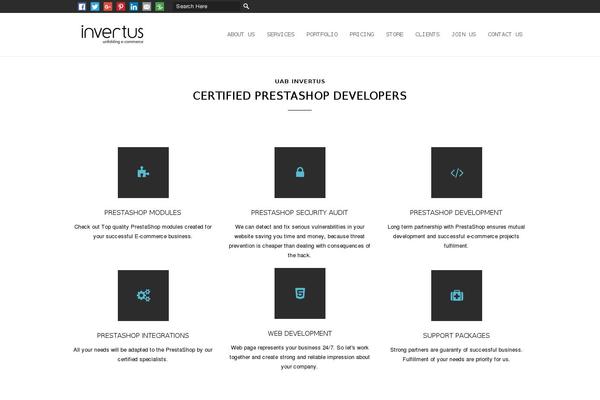Screen dimensions: 600x400
Task: Open the PrestaShop Modules heading link
Action: click(x=143, y=212)
